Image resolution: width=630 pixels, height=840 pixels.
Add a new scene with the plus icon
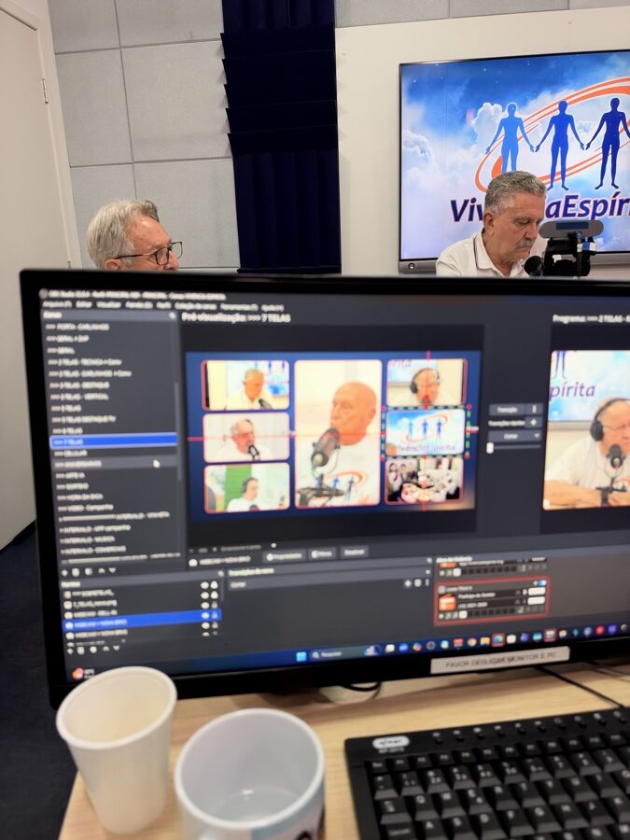65,572
